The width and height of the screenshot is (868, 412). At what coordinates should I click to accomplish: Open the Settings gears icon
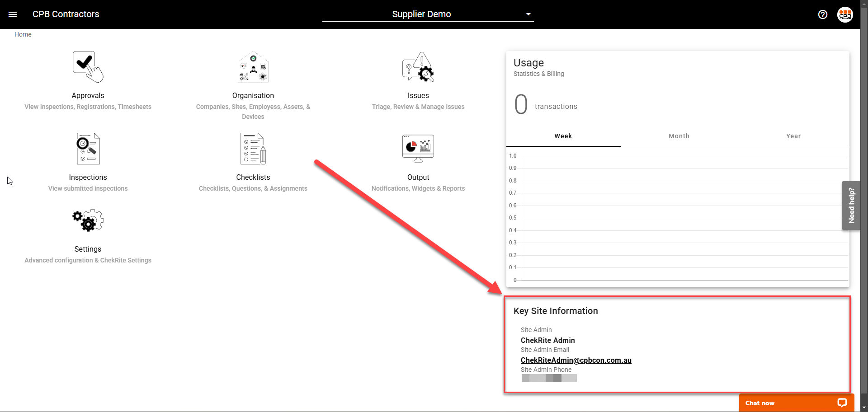(88, 220)
